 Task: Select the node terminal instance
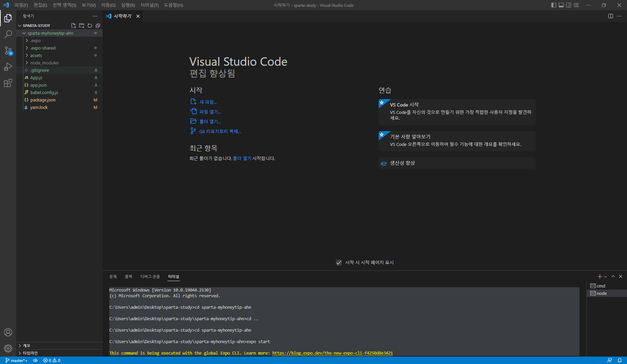607,293
